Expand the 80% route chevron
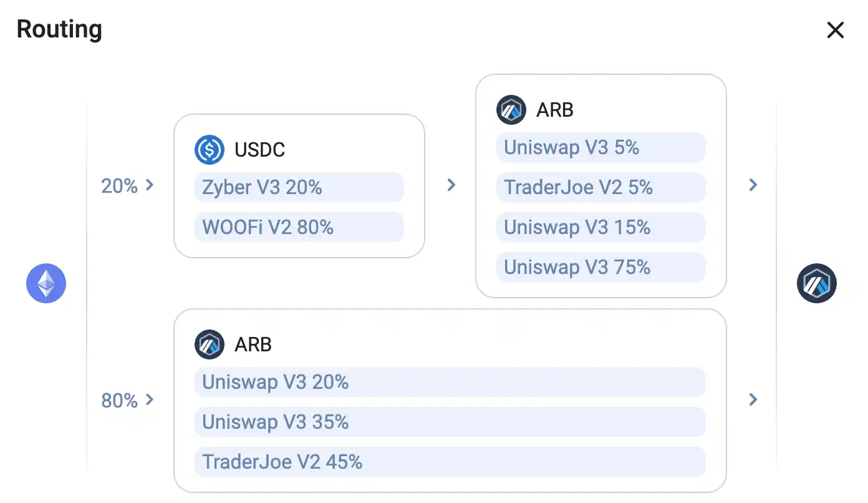Viewport: 868px width, 503px height. [x=149, y=400]
